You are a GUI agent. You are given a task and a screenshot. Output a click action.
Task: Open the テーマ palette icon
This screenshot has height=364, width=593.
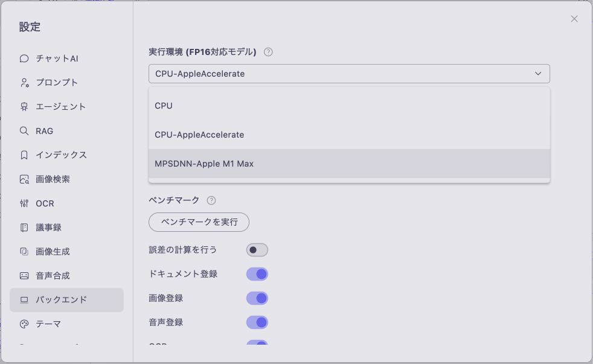point(24,324)
